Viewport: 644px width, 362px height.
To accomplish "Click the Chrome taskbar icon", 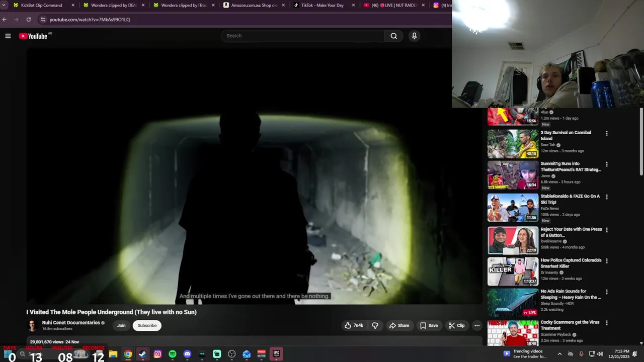I will coord(128,354).
